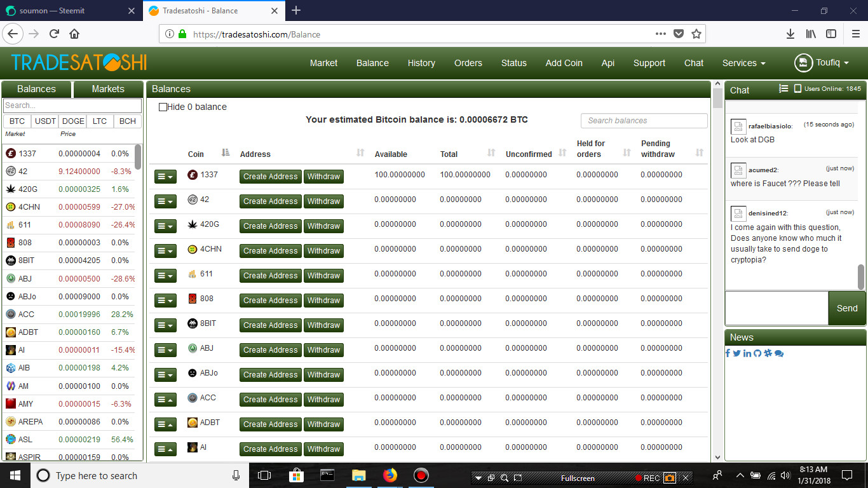The width and height of the screenshot is (868, 488).
Task: Click Create Address for the 42 coin
Action: point(271,201)
